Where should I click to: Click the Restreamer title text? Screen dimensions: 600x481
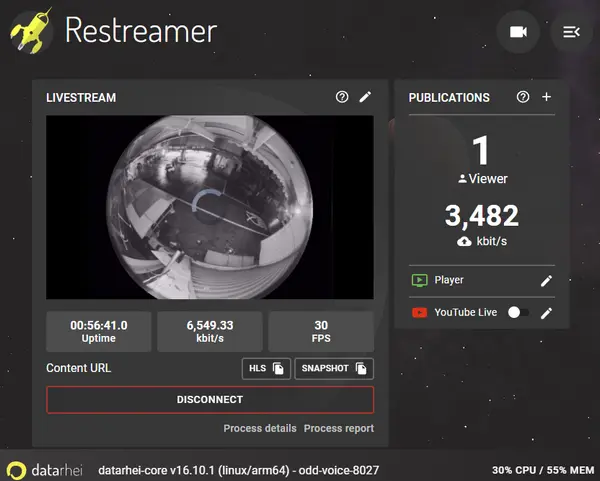[x=141, y=30]
